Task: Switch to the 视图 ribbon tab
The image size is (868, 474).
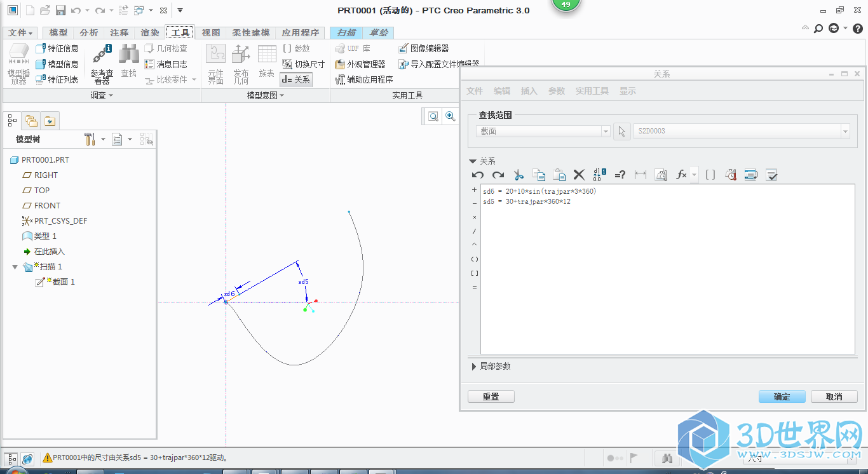Action: pos(211,33)
